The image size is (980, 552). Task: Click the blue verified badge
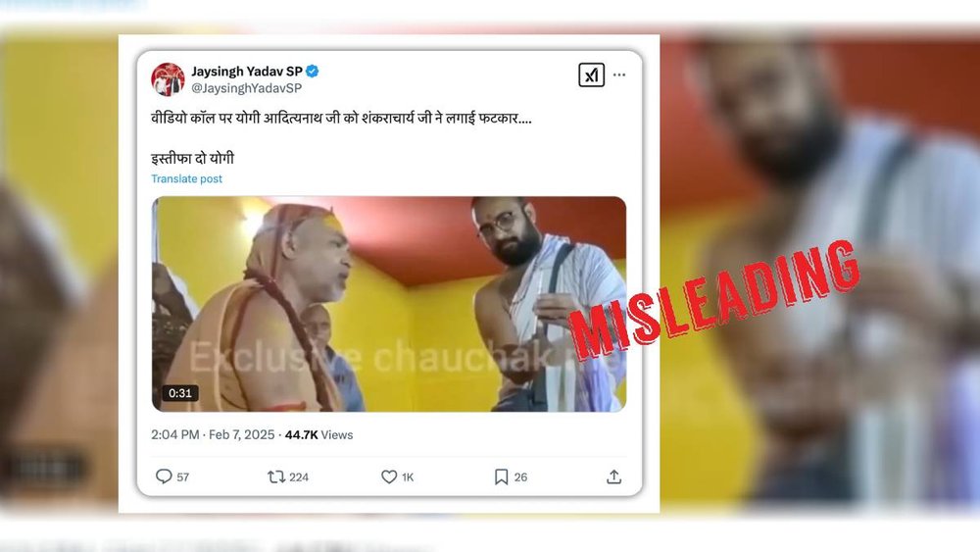(313, 72)
